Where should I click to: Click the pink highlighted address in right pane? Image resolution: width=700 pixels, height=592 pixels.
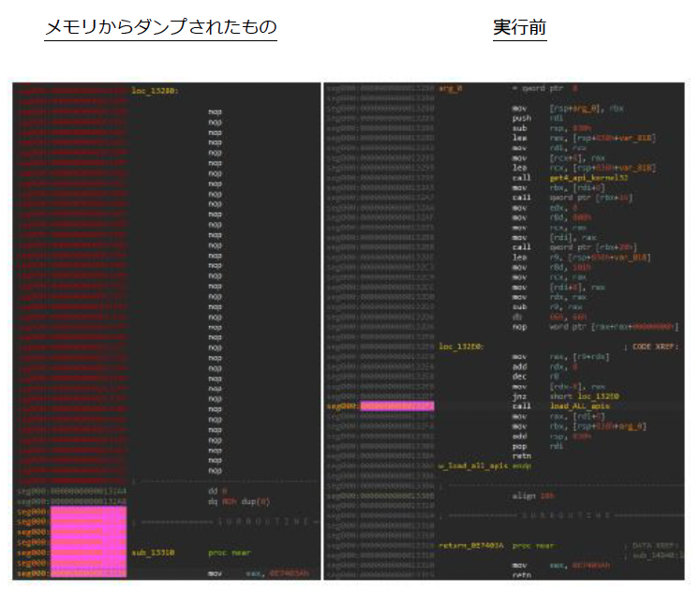(397, 406)
